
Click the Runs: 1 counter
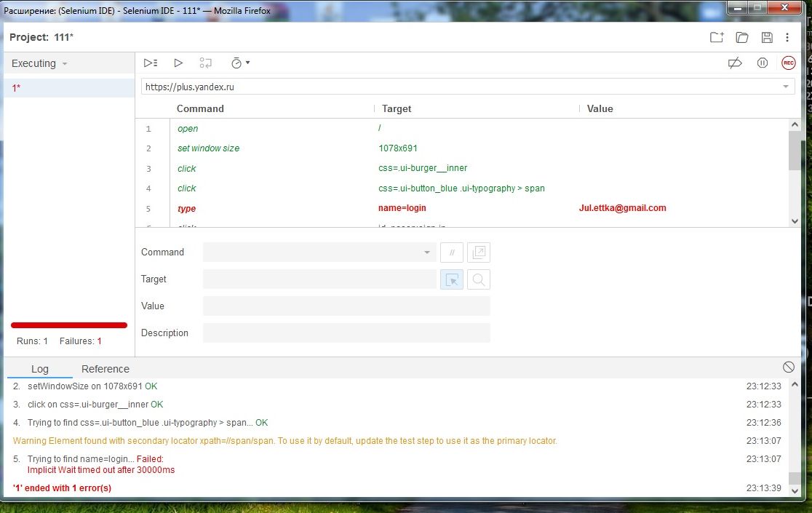[x=32, y=341]
